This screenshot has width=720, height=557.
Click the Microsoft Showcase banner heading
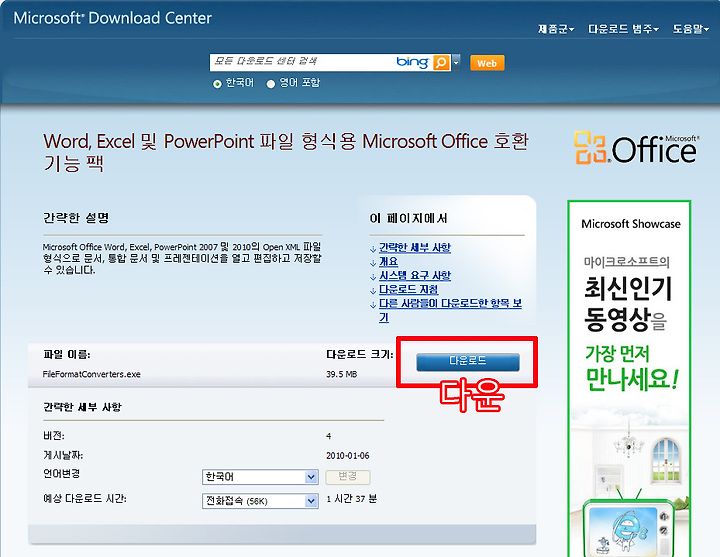coord(630,224)
